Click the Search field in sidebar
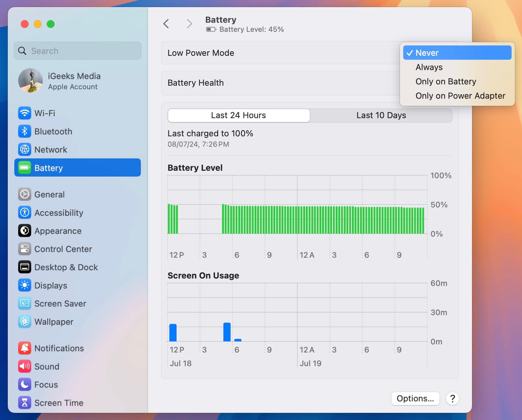522x420 pixels. pyautogui.click(x=78, y=51)
